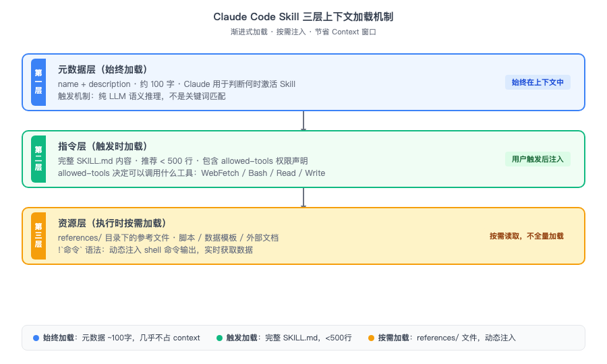Click the line "触发机制：纯 LLM 语义推理，不是关键词匹配"
Viewport: 607px width, 364px height.
click(142, 96)
